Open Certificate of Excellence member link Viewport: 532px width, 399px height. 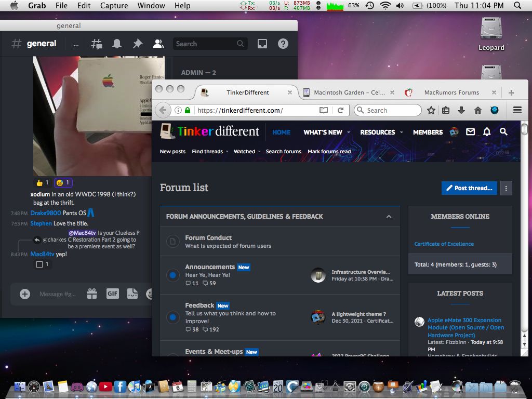[444, 244]
